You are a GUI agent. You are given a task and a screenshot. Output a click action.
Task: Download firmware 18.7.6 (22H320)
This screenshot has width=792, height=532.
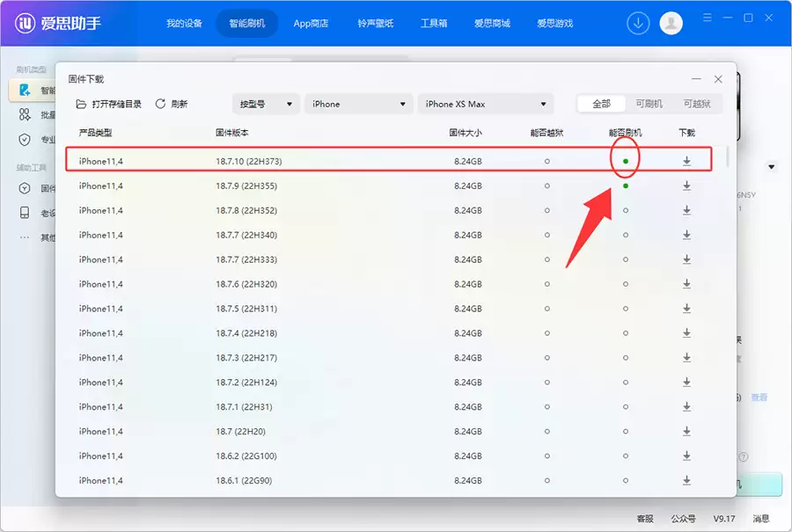click(686, 284)
